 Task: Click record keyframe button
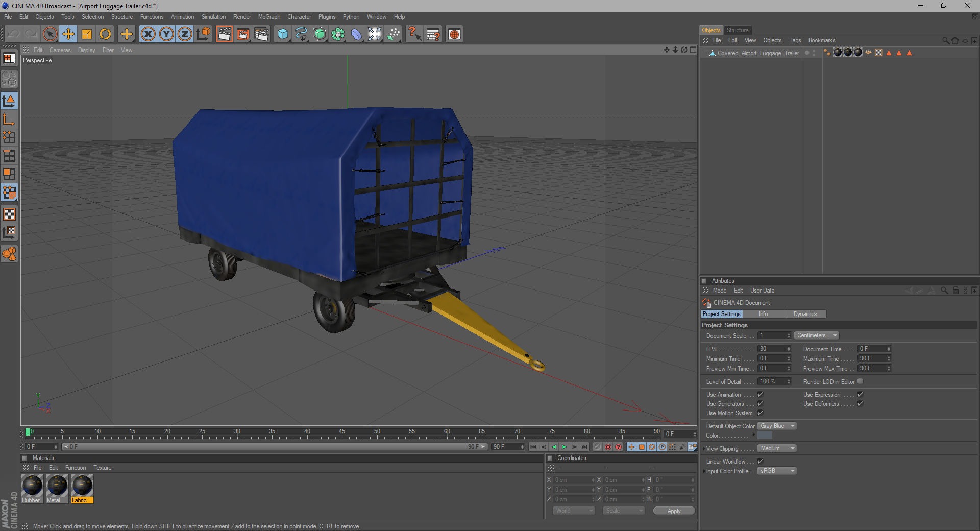(x=598, y=447)
